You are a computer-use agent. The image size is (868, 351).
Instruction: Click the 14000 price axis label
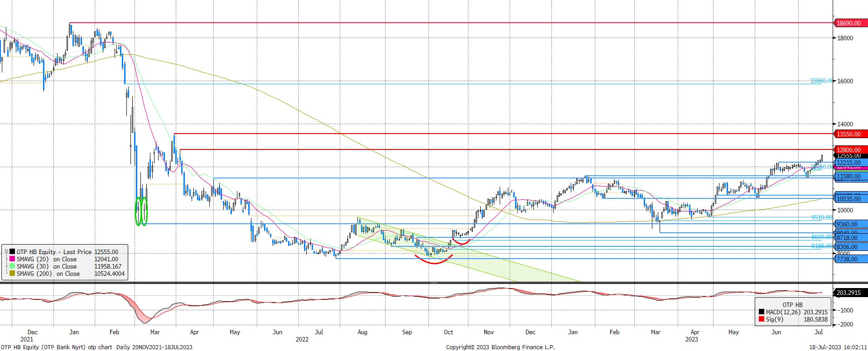(x=845, y=124)
